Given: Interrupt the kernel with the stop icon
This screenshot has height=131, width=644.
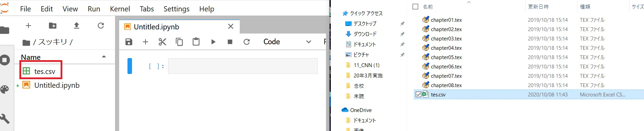Looking at the screenshot, I should coord(230,42).
